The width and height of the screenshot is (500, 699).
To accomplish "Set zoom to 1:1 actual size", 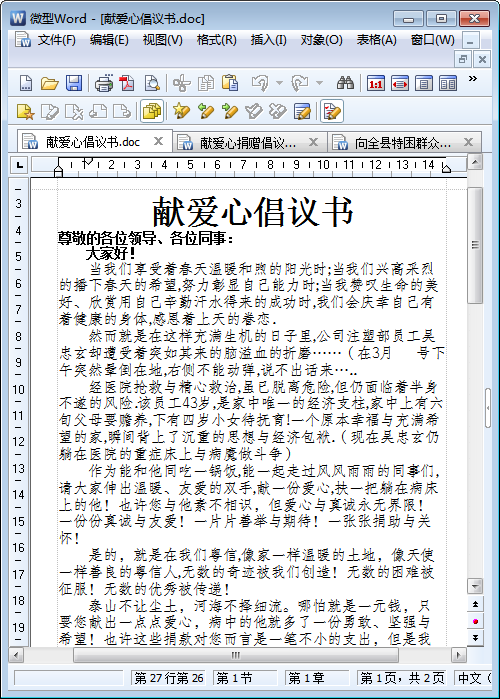I will point(376,83).
